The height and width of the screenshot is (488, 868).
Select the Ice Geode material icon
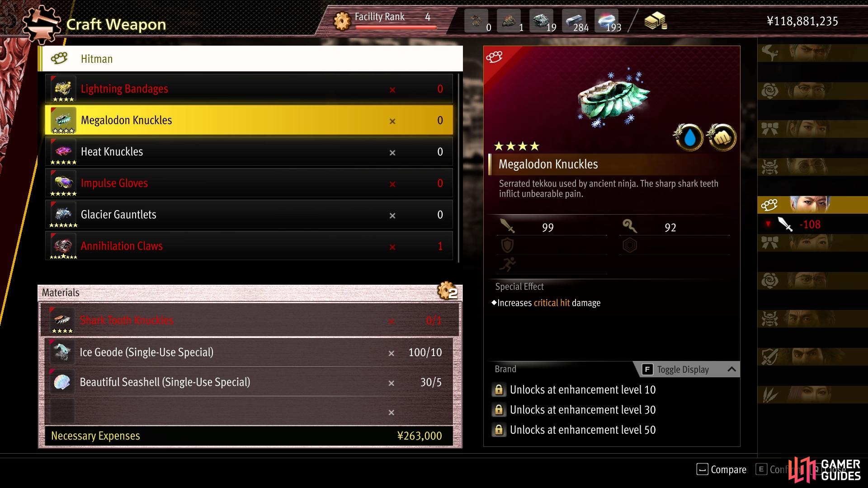tap(62, 352)
